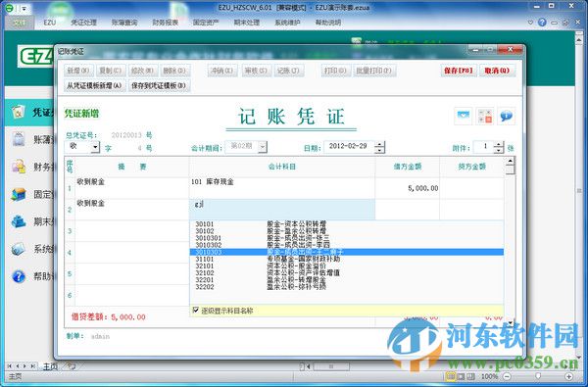Screen dimensions: 588x387
Task: Click the 批量打印 button
Action: [374, 71]
